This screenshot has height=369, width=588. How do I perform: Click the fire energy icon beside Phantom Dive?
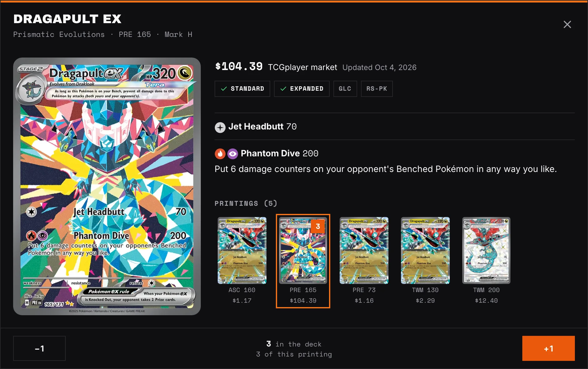220,154
